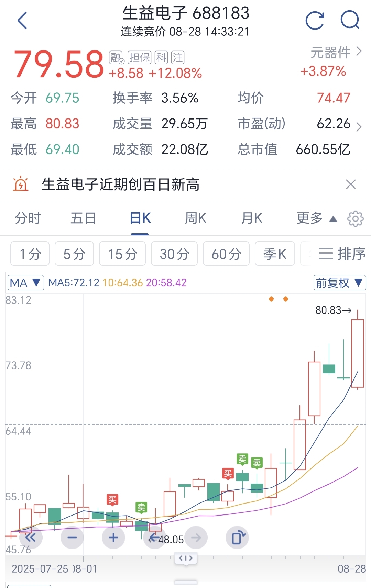Select the 5分 period button

74,254
